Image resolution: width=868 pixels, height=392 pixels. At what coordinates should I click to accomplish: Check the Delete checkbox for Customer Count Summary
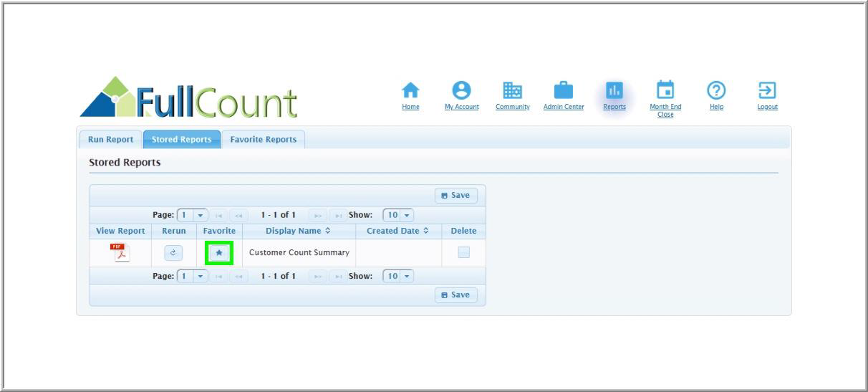point(463,252)
